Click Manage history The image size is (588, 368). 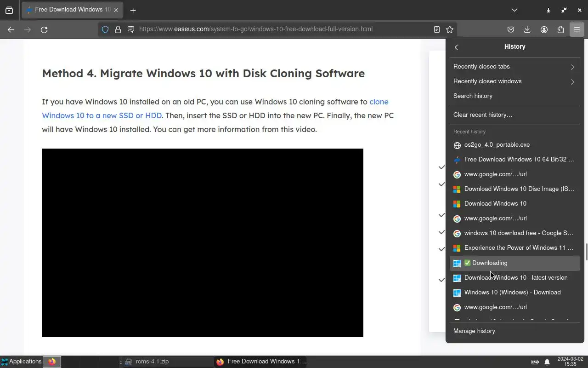pyautogui.click(x=514, y=331)
